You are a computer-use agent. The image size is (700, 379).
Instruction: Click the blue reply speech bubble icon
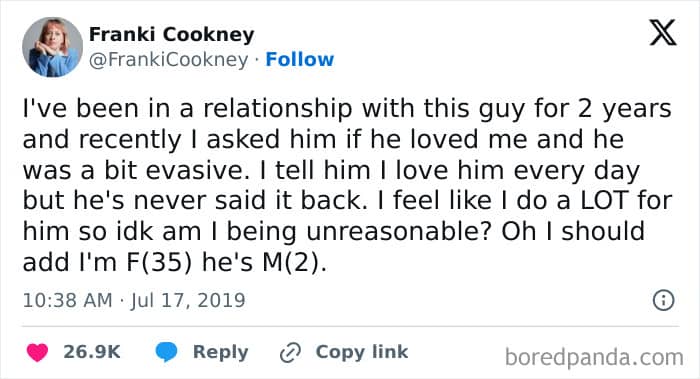click(x=166, y=352)
